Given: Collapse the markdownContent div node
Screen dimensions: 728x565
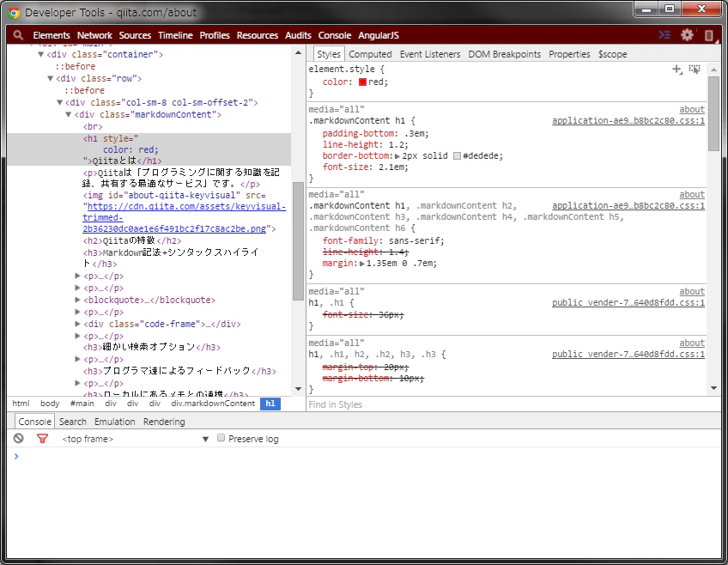Looking at the screenshot, I should pos(69,115).
